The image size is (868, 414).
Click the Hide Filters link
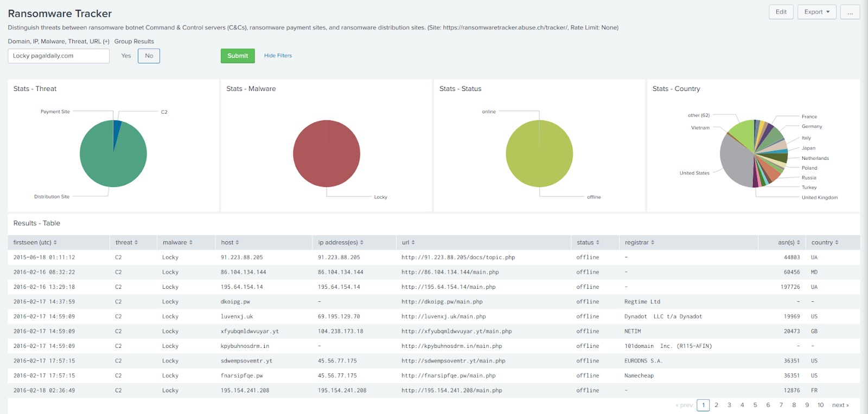point(278,56)
